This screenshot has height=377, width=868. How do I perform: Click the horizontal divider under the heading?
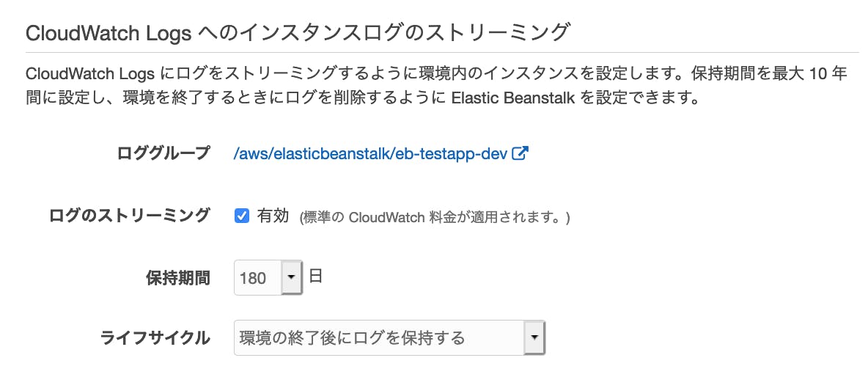click(x=441, y=52)
